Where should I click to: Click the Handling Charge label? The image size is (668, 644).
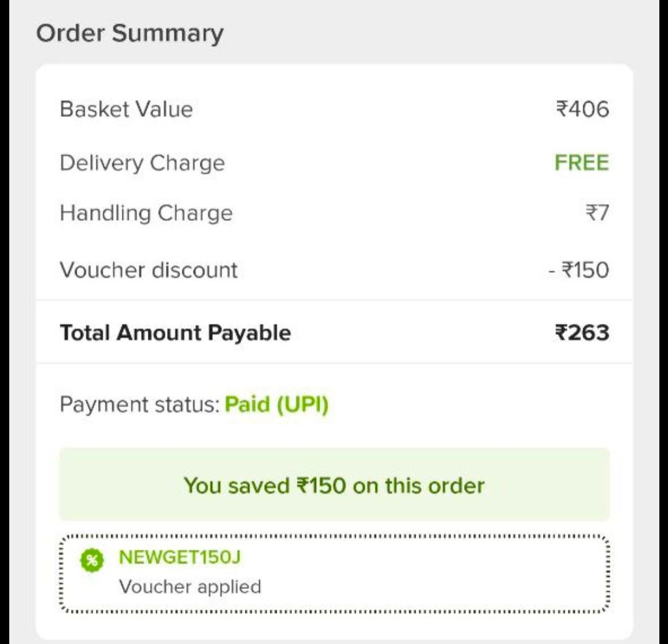click(146, 213)
